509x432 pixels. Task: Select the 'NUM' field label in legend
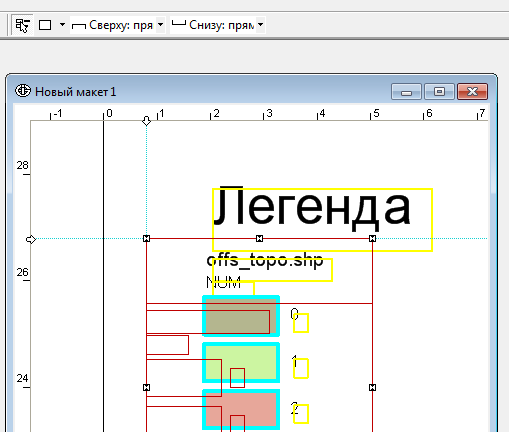(224, 282)
